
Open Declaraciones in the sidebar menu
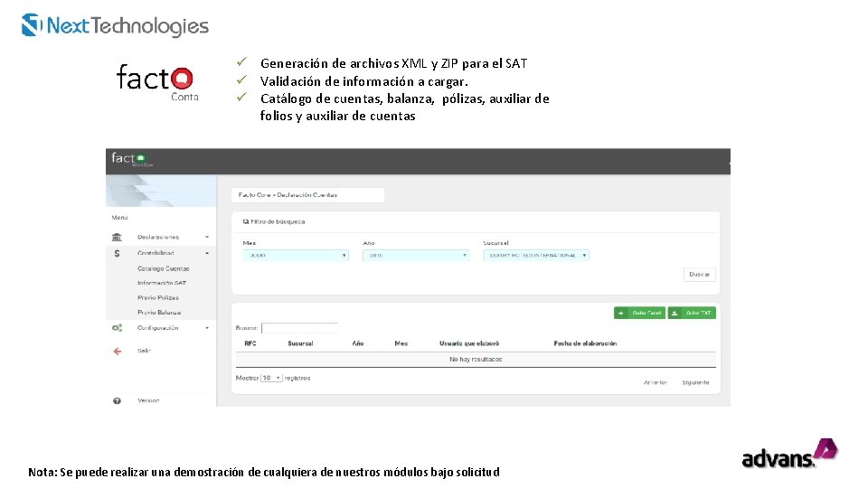pyautogui.click(x=158, y=237)
